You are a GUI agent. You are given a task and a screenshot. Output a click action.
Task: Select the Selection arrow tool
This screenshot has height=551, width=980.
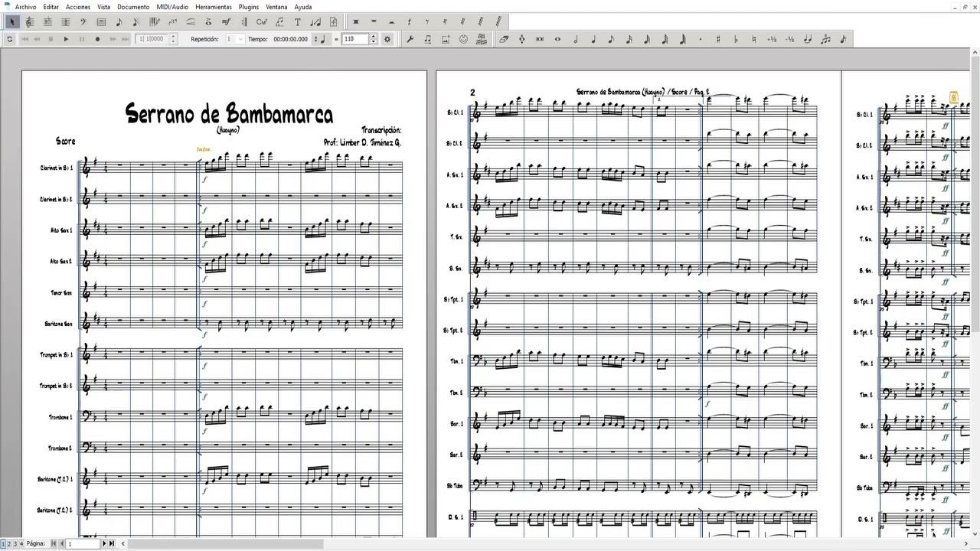(x=11, y=21)
